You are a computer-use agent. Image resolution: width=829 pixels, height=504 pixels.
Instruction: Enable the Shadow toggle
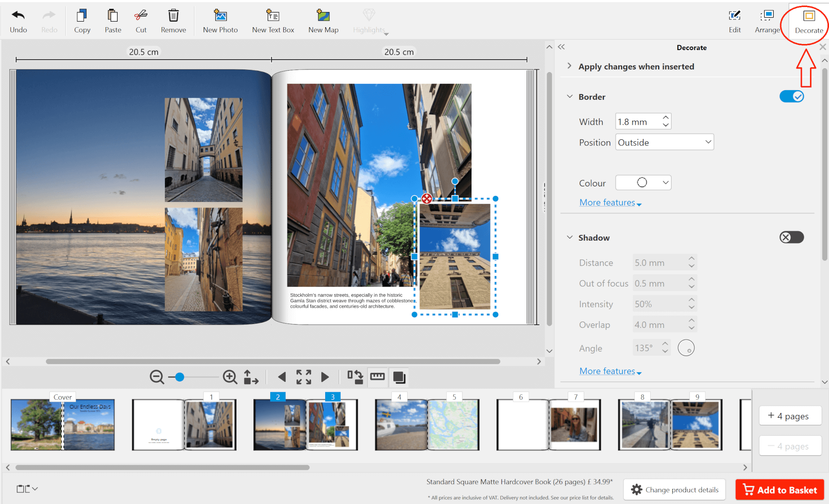tap(791, 237)
